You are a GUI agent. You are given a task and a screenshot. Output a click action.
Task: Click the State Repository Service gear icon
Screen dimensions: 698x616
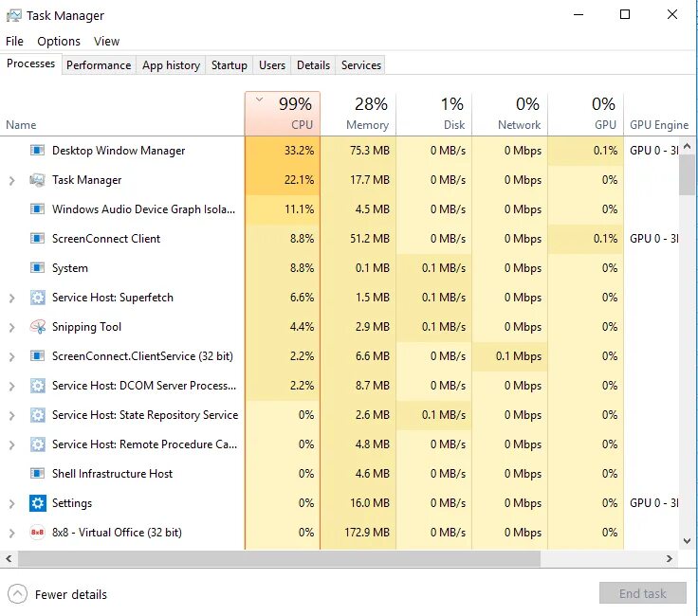(x=37, y=414)
